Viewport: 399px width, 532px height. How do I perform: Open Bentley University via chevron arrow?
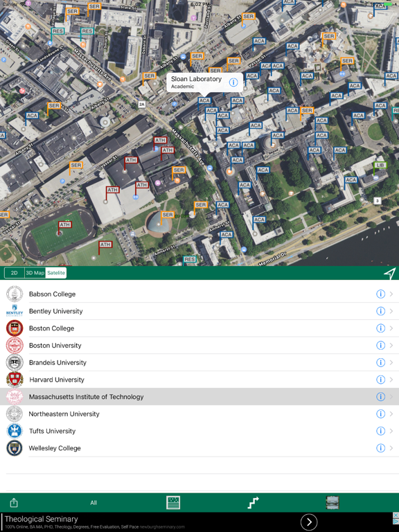tap(391, 311)
